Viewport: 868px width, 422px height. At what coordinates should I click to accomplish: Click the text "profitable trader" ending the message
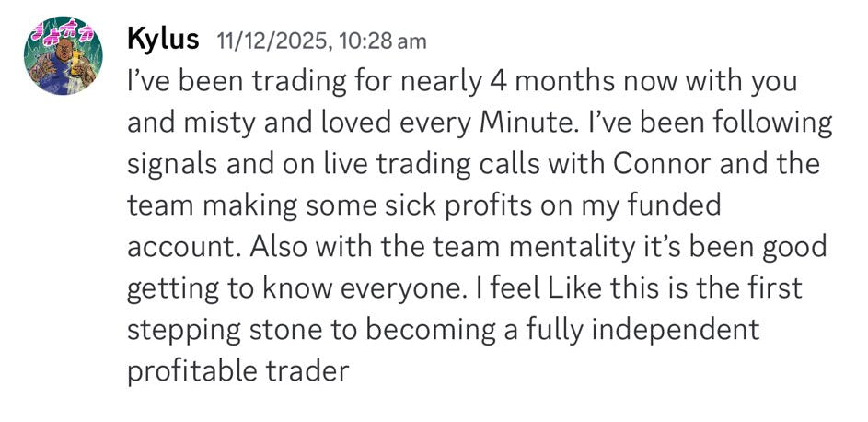237,371
